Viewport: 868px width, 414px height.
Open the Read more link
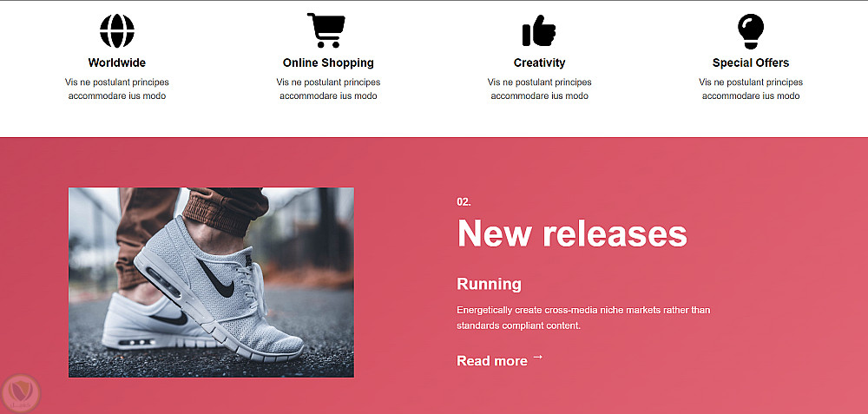(492, 361)
